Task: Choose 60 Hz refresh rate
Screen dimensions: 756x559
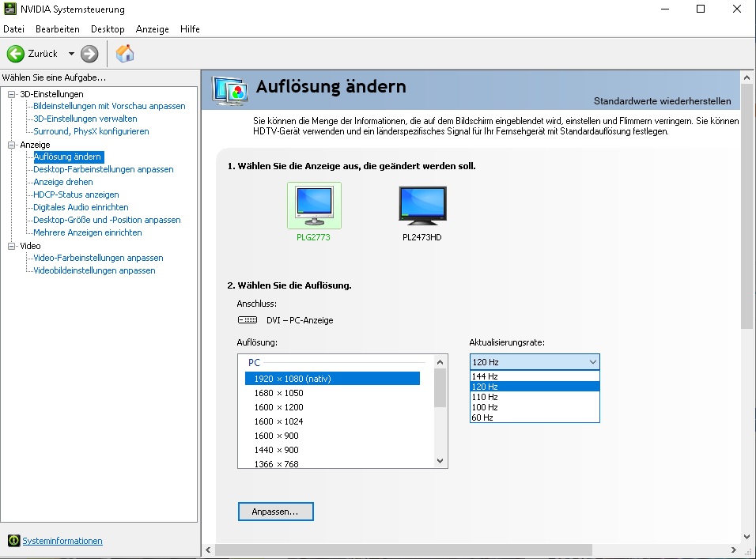Action: pyautogui.click(x=535, y=417)
